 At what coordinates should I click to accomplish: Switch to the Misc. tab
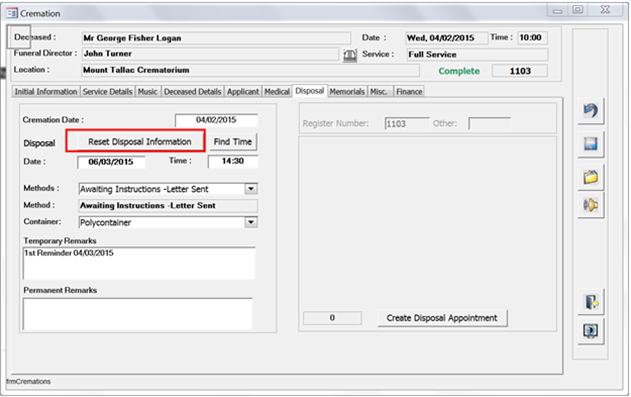tap(379, 92)
